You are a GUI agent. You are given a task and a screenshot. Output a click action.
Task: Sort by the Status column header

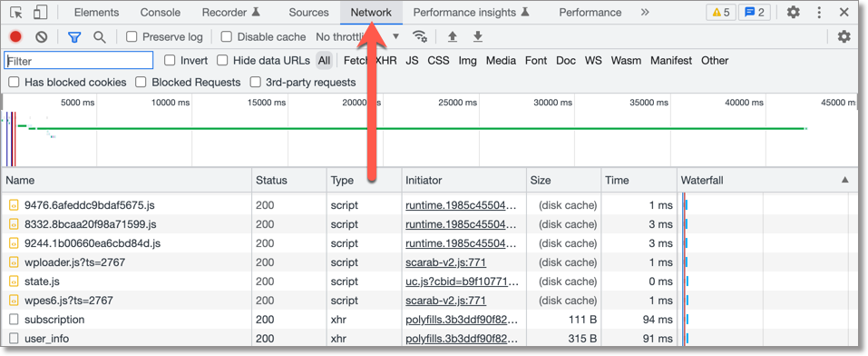(x=289, y=180)
